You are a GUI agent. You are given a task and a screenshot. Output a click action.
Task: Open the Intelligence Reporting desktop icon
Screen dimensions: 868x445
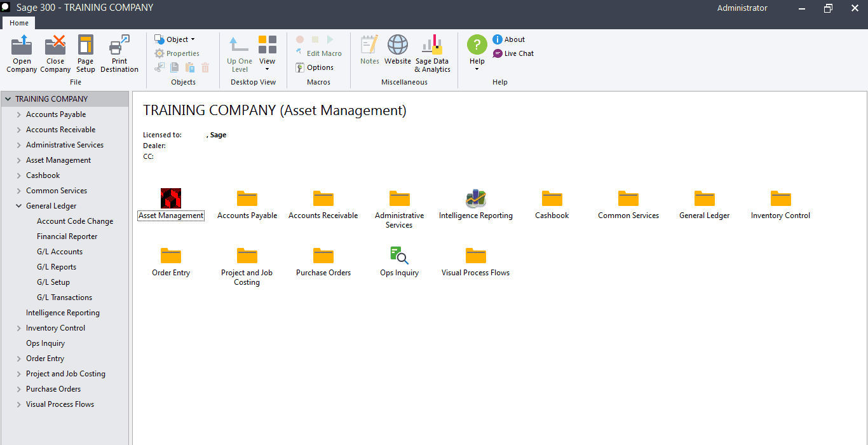tap(476, 198)
